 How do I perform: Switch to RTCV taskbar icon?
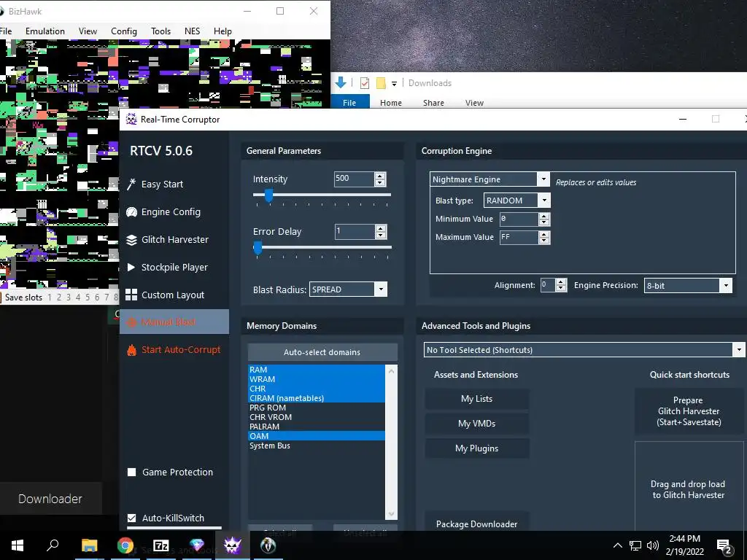tap(232, 545)
